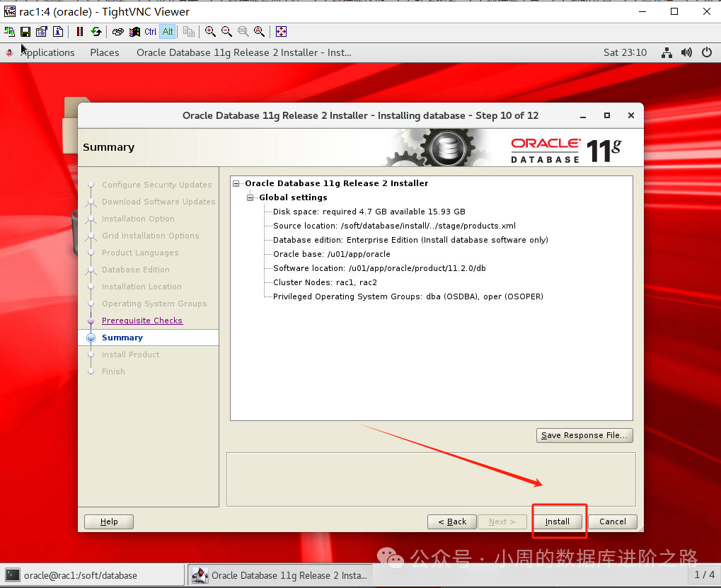Choose auto zoom magnifier icon
Screen dimensions: 721x588
point(260,32)
